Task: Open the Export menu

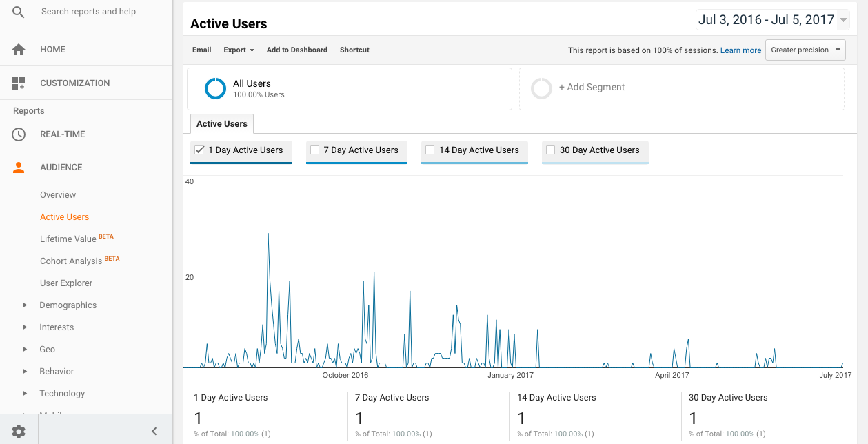Action: click(239, 50)
